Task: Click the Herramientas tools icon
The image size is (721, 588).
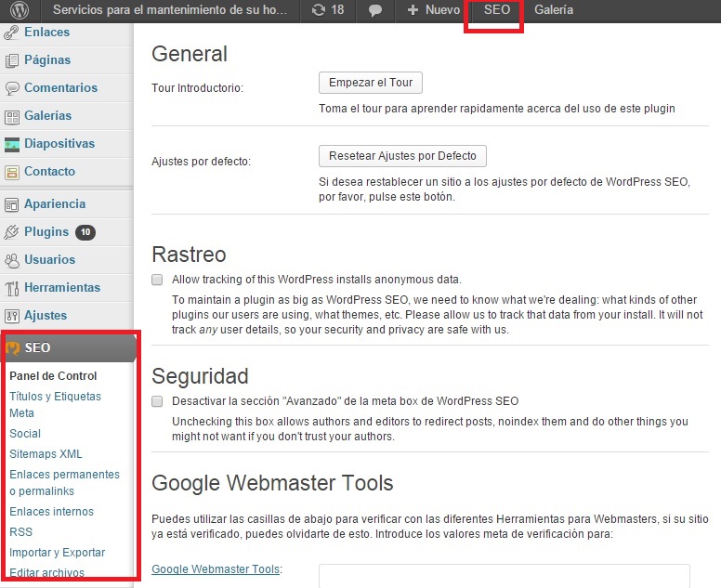Action: [x=12, y=288]
